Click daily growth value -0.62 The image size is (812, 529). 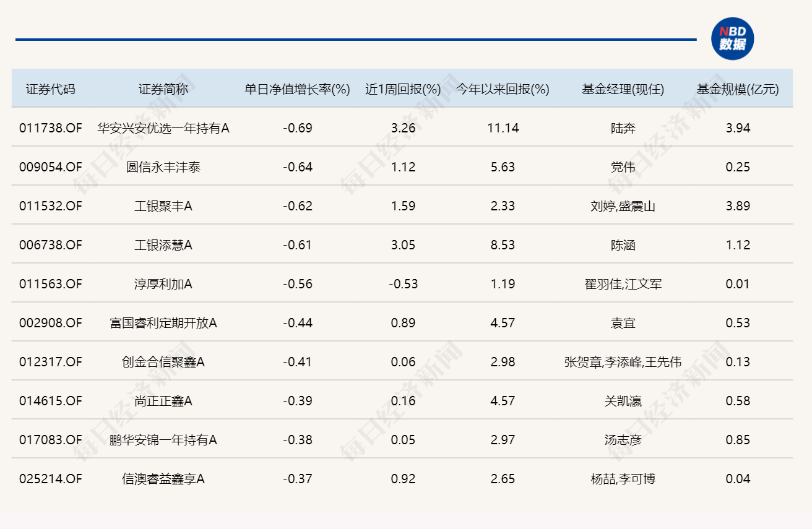pos(298,206)
